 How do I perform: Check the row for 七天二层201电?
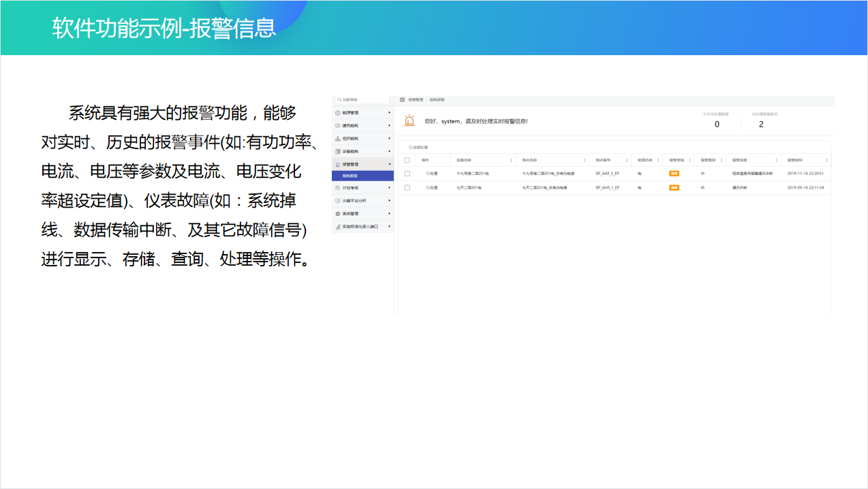407,187
